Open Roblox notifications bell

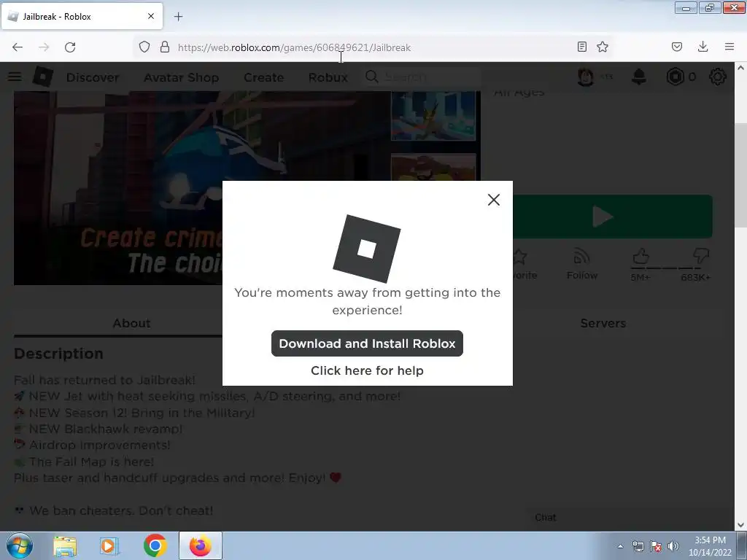point(639,77)
